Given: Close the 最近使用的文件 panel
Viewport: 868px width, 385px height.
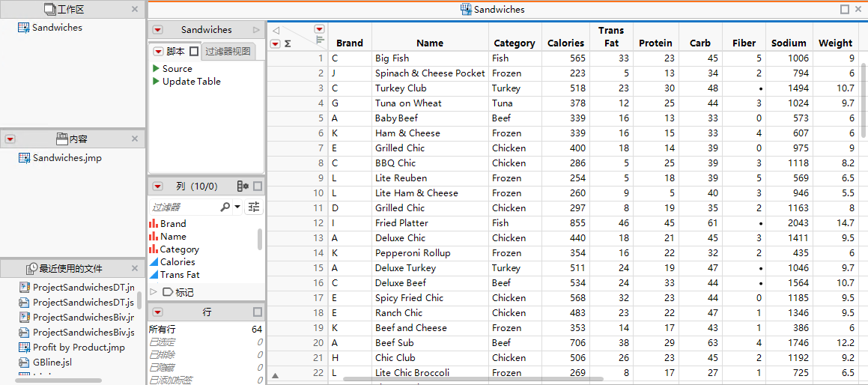Looking at the screenshot, I should click(135, 269).
